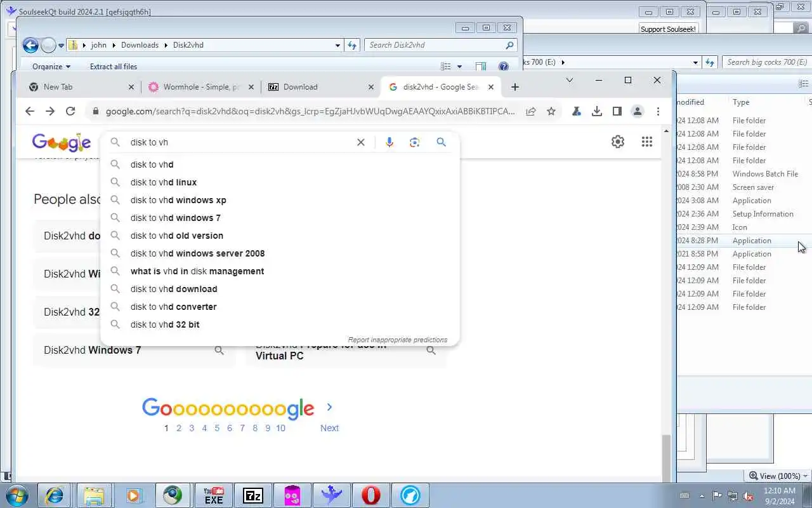The width and height of the screenshot is (812, 508).
Task: Open Opera from the taskbar
Action: coord(371,495)
